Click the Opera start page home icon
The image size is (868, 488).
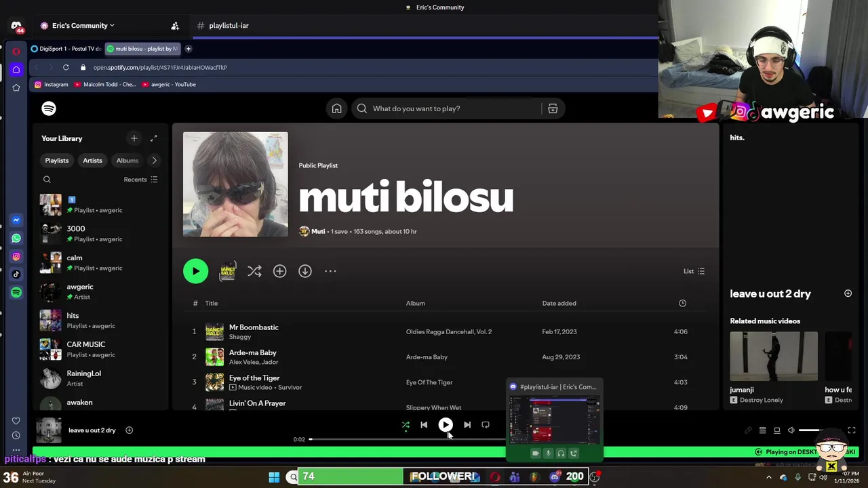[16, 69]
